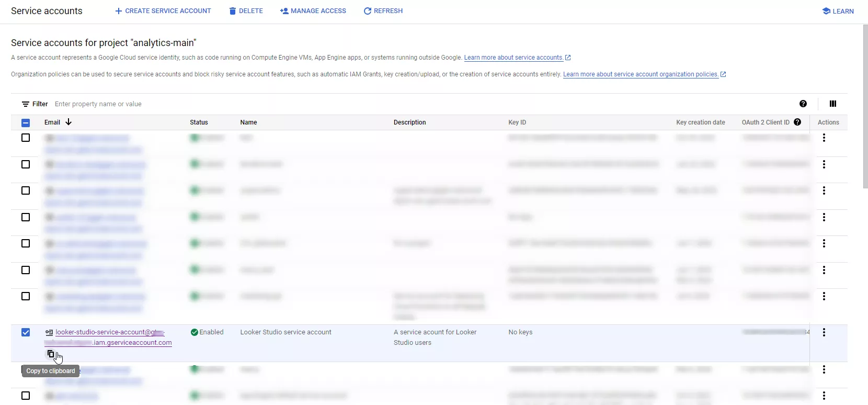The image size is (868, 405).
Task: Check the sixth row's checkbox
Action: [26, 270]
